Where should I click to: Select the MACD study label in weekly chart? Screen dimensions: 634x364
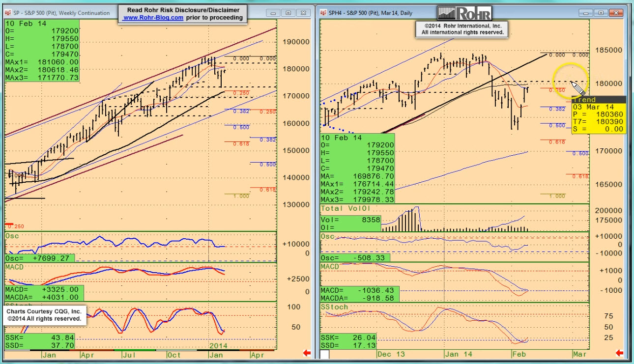(x=14, y=267)
